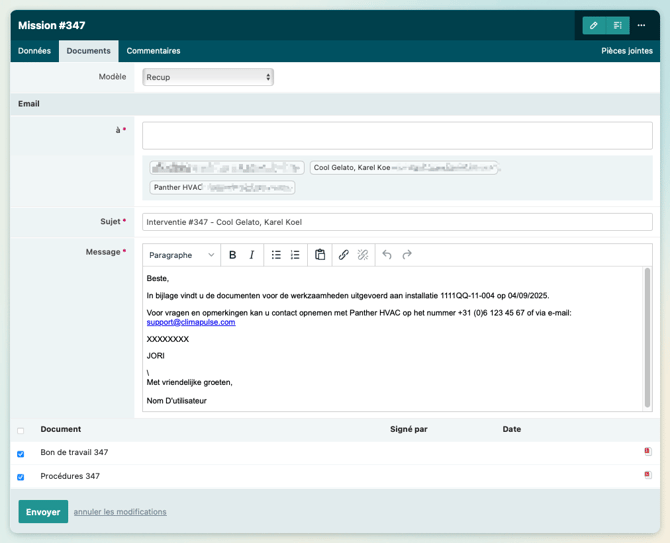Viewport: 670px width, 543px height.
Task: Uncheck the Procédures 347 checkbox
Action: coord(21,477)
